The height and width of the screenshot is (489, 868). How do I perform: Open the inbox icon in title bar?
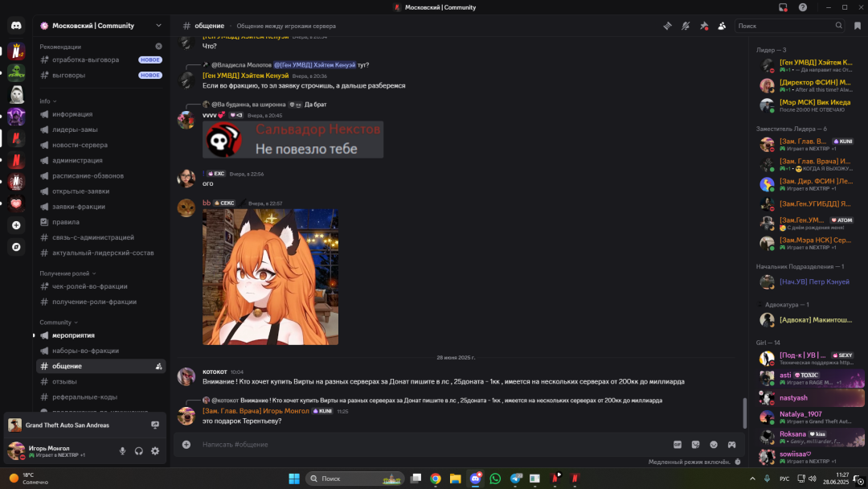[x=783, y=7]
